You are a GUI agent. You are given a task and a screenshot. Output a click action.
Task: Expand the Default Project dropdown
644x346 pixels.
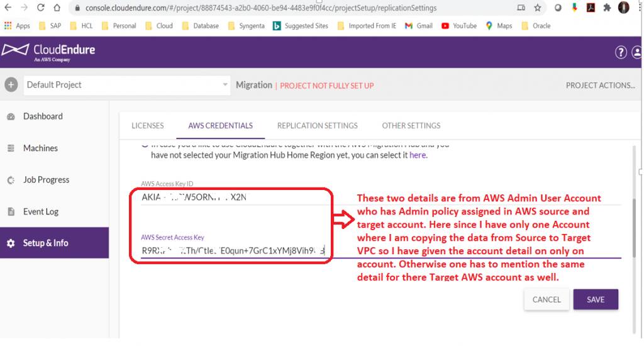[x=126, y=85]
